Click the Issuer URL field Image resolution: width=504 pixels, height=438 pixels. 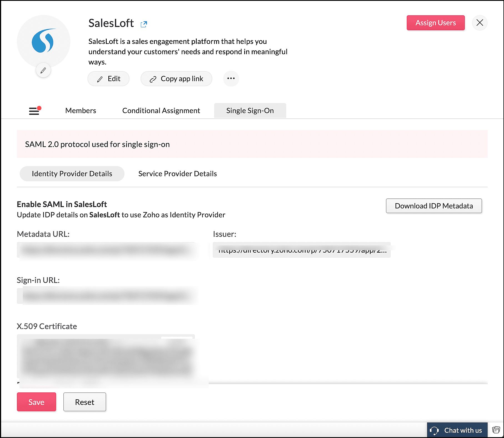tap(302, 250)
